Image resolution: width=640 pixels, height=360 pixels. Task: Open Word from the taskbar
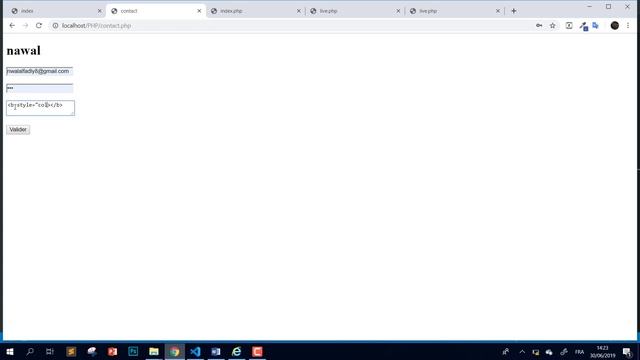tap(216, 351)
